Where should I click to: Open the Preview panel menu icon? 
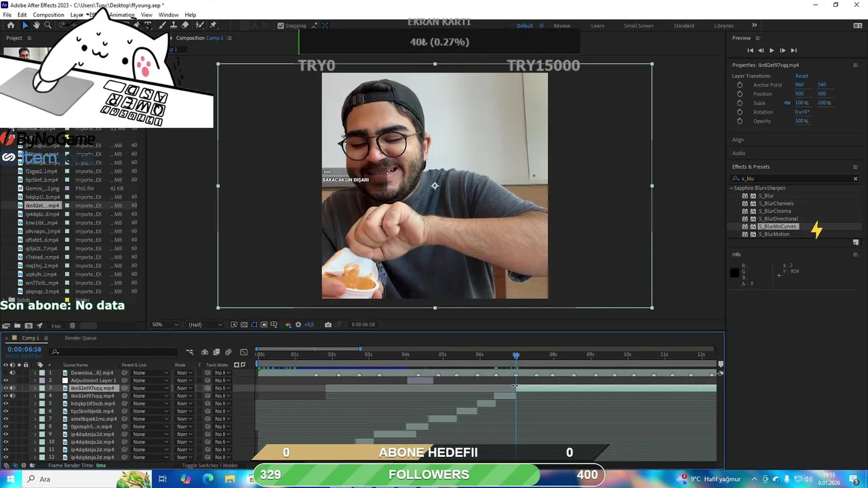tap(757, 38)
